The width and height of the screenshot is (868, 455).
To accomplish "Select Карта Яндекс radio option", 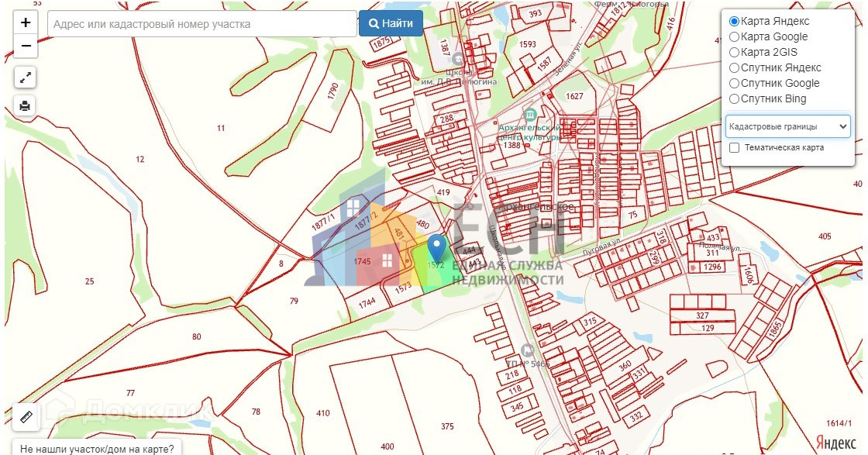I will [734, 21].
